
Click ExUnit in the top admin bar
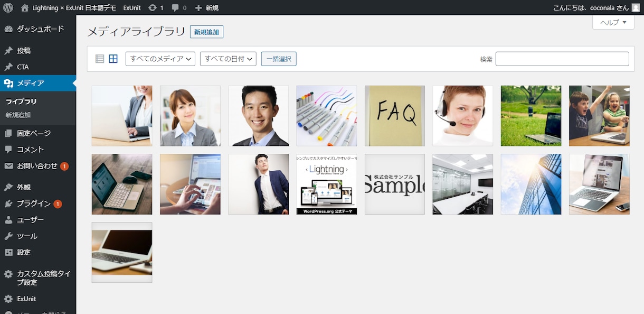(132, 8)
